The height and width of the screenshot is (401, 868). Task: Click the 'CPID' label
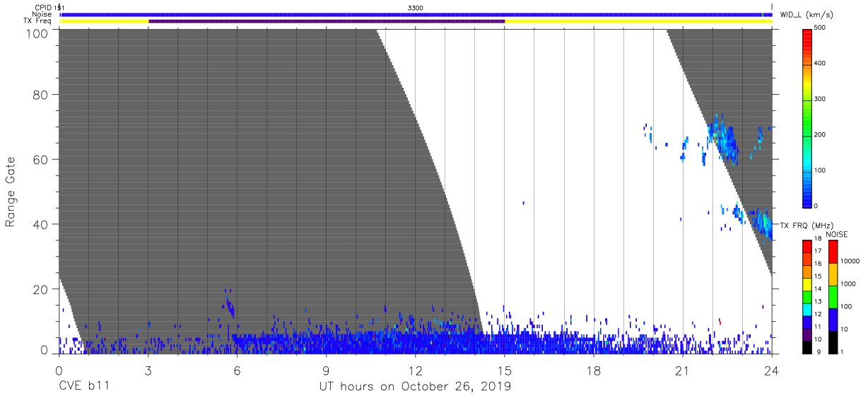pos(42,7)
